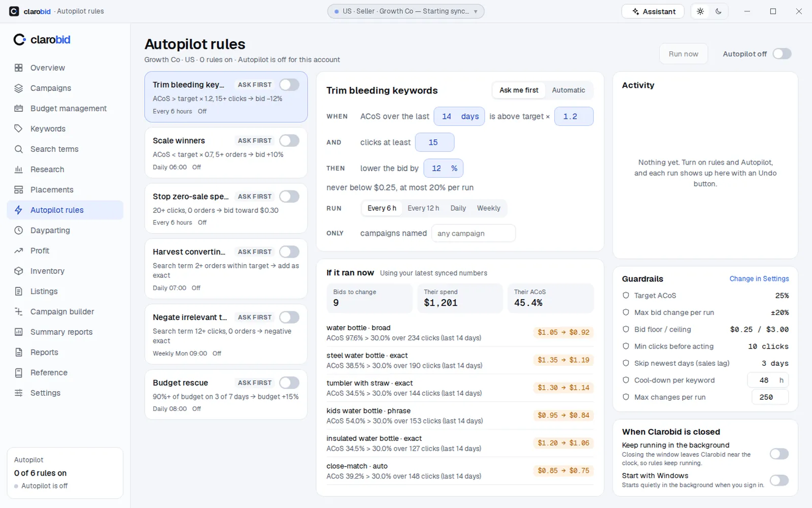Open the US Seller Growth Co account dropdown
Viewport: 812px width, 508px height.
pos(405,11)
